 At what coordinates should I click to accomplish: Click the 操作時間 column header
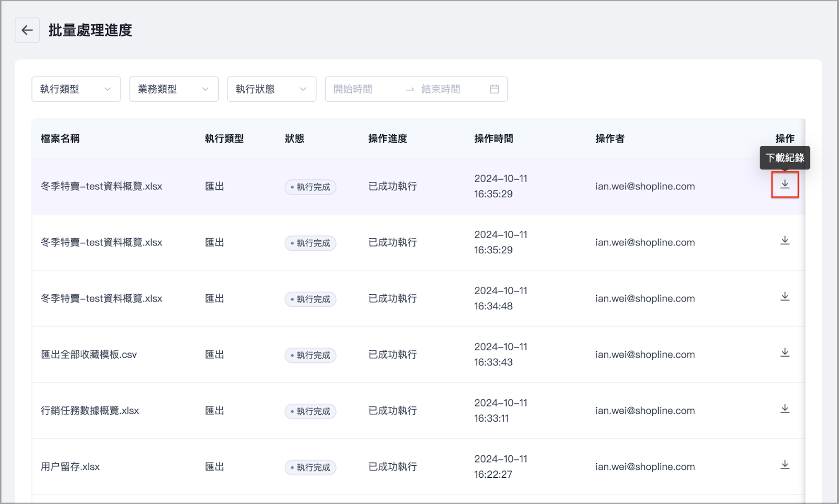(493, 138)
